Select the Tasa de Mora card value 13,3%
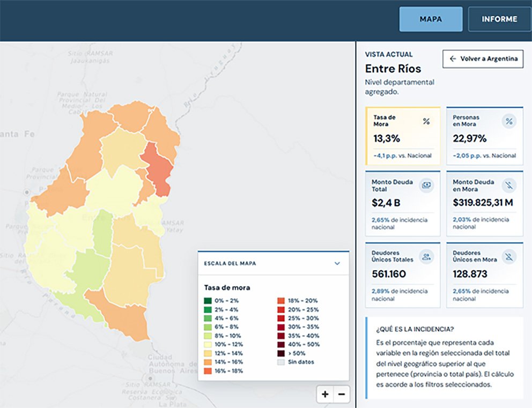Screen dimensions: 532x408 387,138
